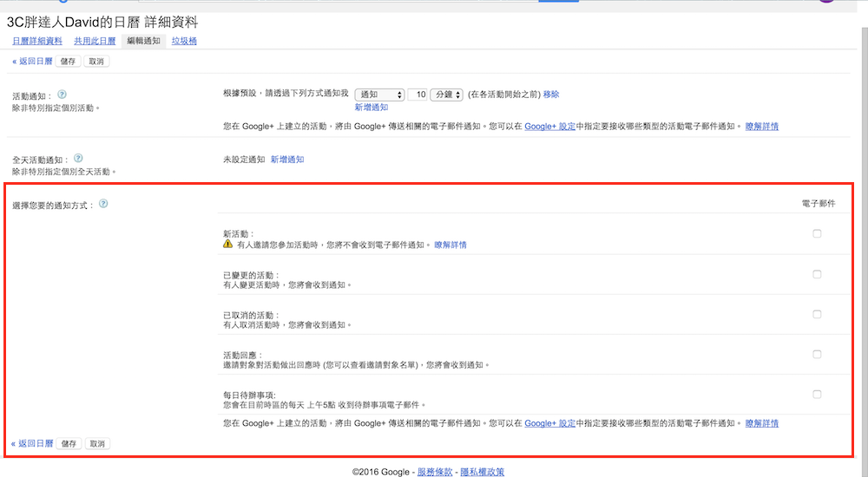Open help icon next to 選擇您要的通知方式

click(x=103, y=204)
